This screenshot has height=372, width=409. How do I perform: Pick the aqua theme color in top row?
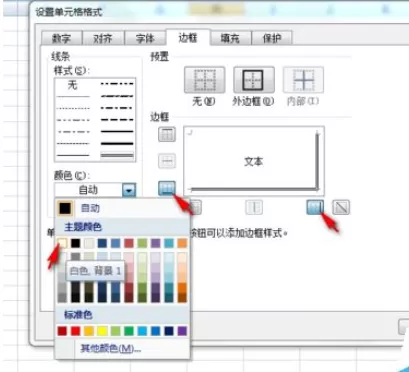169,243
